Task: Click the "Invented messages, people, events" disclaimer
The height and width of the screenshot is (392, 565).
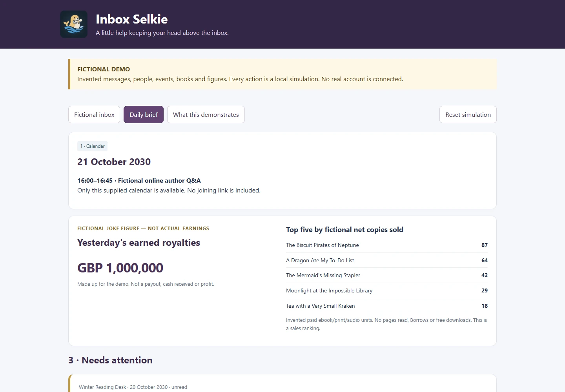Action: pos(240,79)
